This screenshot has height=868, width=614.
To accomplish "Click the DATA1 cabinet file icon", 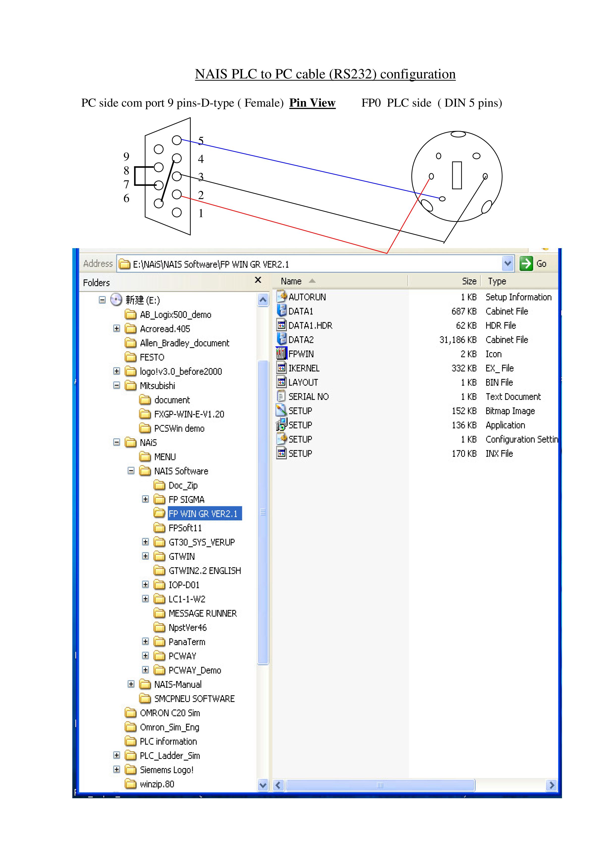I will point(281,311).
